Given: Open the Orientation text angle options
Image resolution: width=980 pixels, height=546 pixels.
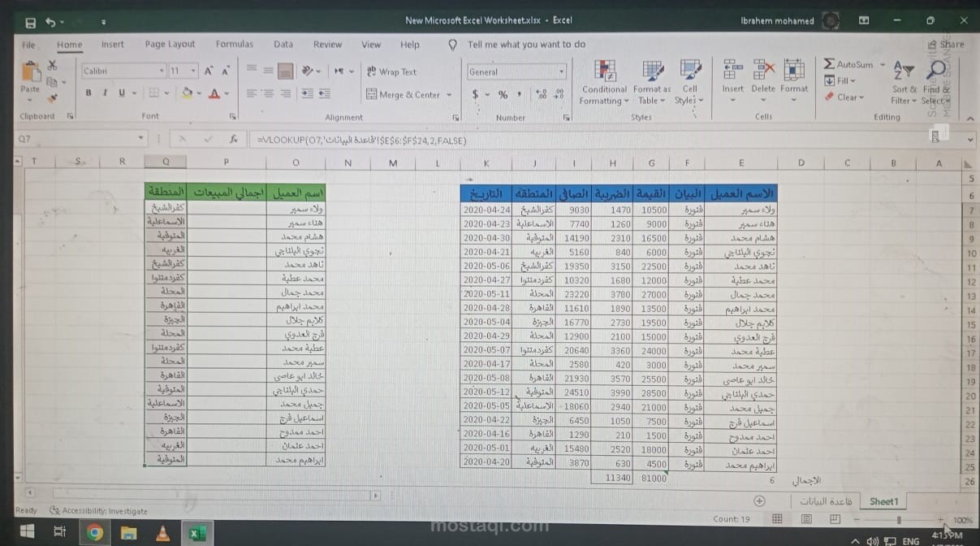Looking at the screenshot, I should point(311,71).
